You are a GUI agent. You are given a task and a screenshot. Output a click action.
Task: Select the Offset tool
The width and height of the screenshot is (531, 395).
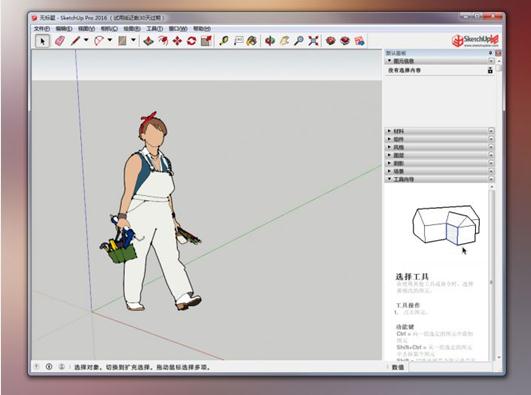click(x=163, y=41)
